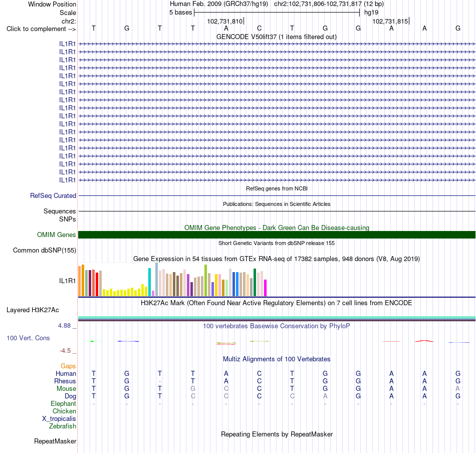The image size is (476, 453).
Task: Click the black Sequences track line
Action: click(277, 211)
